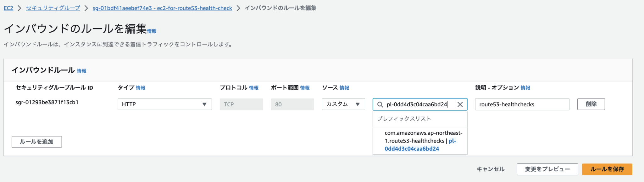Click rule ID sgr-01293be3871f13cb1 text
Image resolution: width=644 pixels, height=182 pixels.
pyautogui.click(x=47, y=102)
